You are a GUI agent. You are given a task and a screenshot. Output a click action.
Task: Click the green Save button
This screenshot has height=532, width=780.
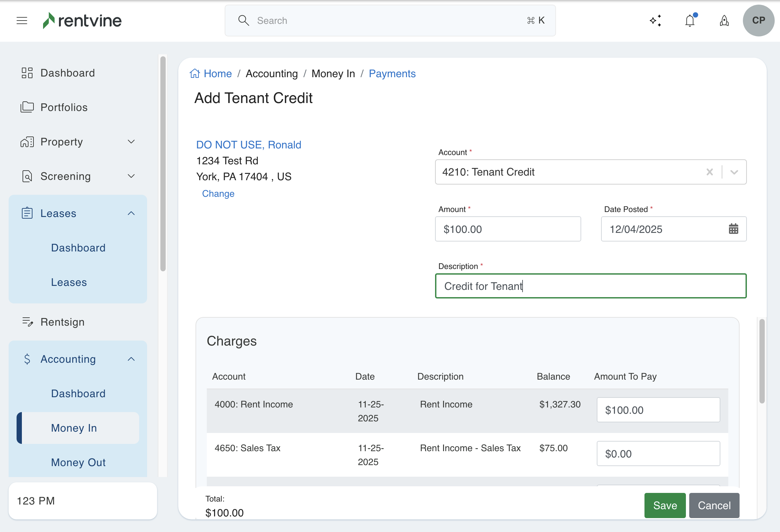(x=665, y=505)
